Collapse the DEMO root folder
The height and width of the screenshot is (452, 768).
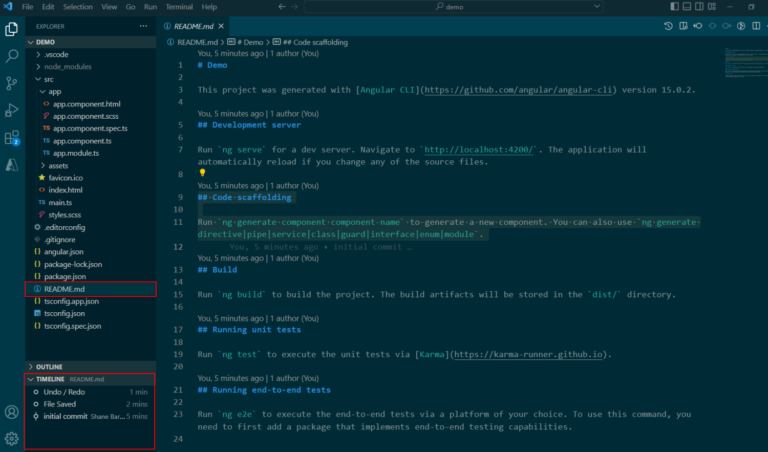coord(31,42)
